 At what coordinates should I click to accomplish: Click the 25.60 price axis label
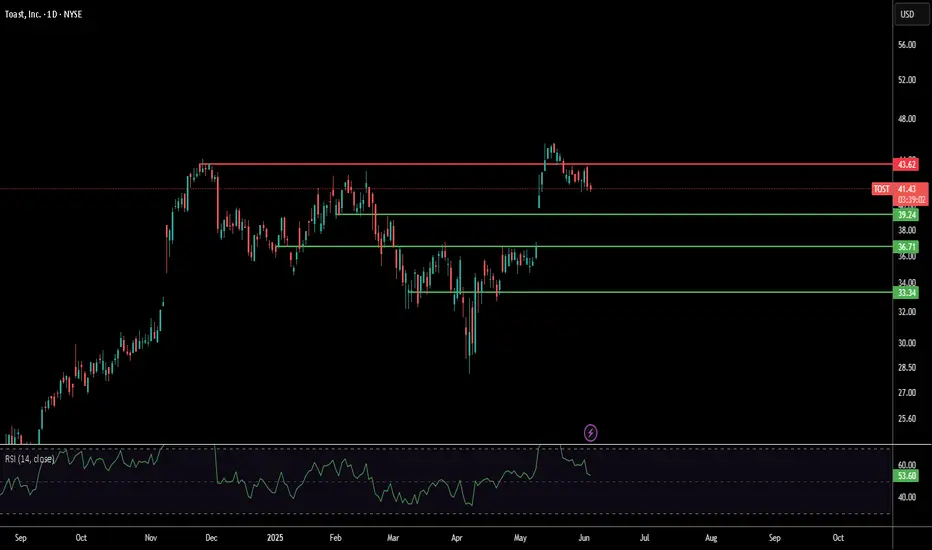pyautogui.click(x=907, y=419)
